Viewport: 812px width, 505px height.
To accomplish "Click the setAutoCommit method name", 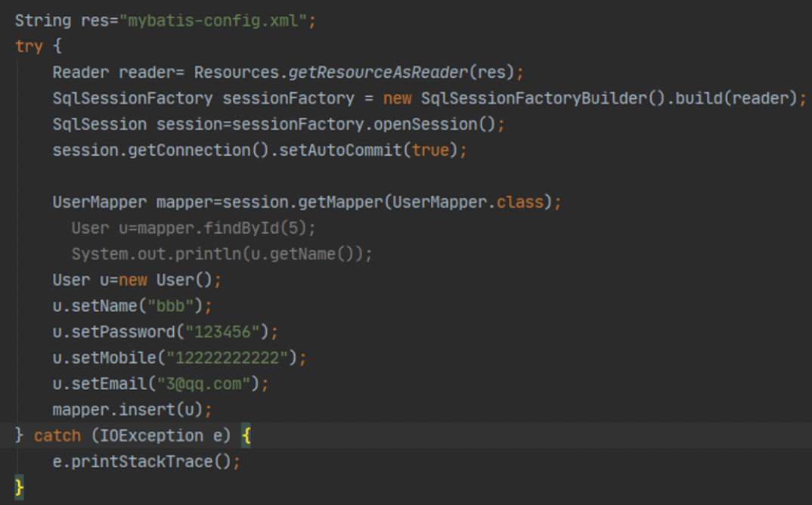I will [340, 150].
